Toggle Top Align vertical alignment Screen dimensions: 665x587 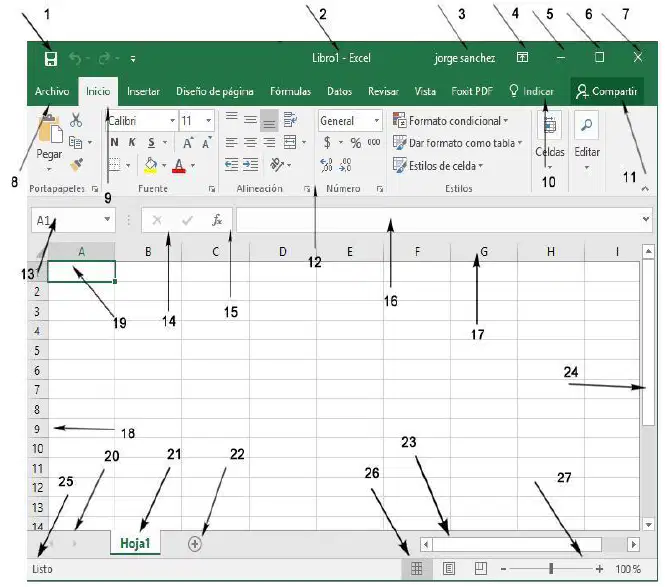point(232,118)
